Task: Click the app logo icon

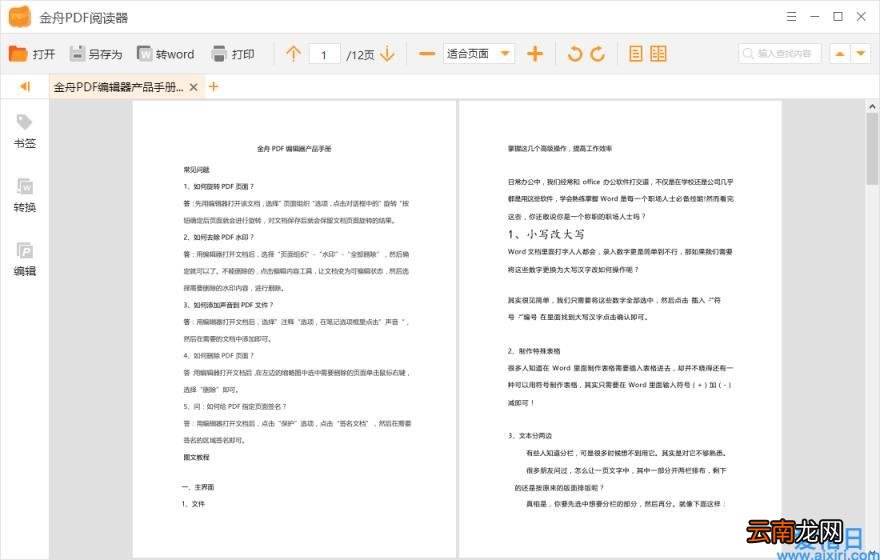Action: (20, 17)
